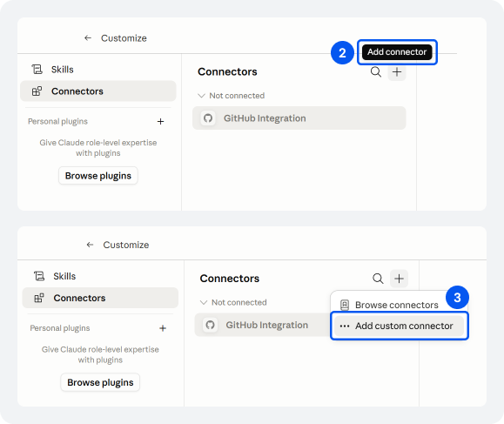
Task: Click the Skills scroll icon in top panel
Action: coord(37,69)
